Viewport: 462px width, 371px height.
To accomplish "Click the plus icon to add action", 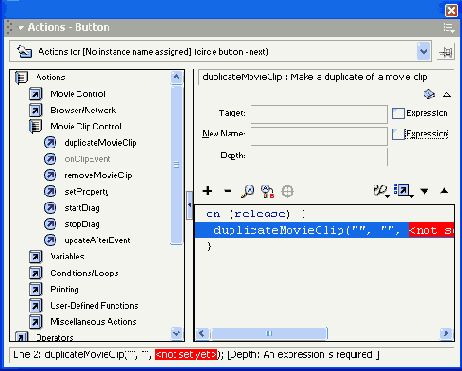I will click(207, 191).
